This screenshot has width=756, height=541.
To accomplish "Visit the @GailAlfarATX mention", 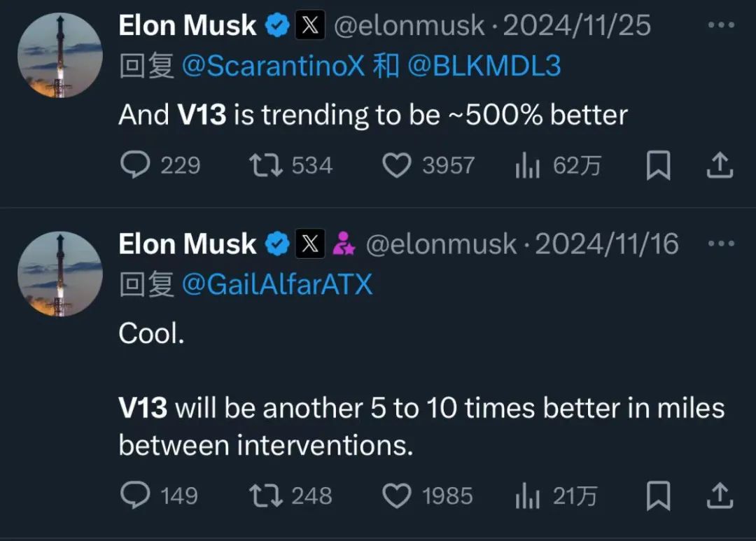I will [x=277, y=284].
